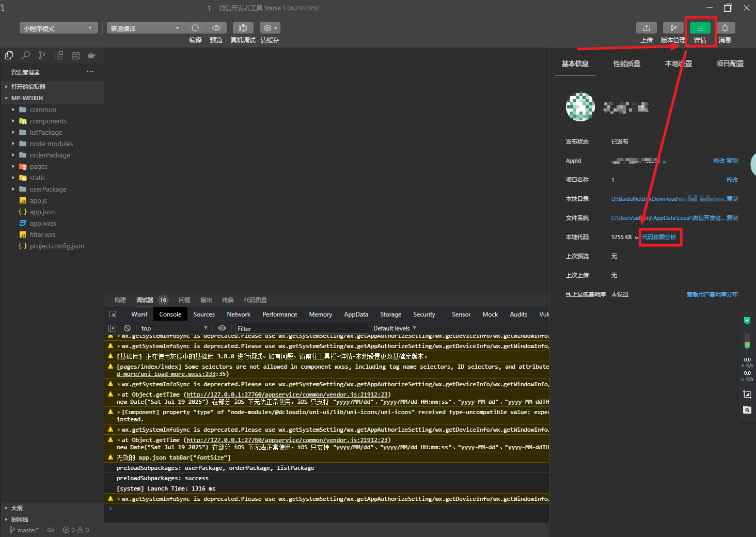Open the Wxml devtools tab
Screen dimensions: 756x537
click(x=139, y=314)
